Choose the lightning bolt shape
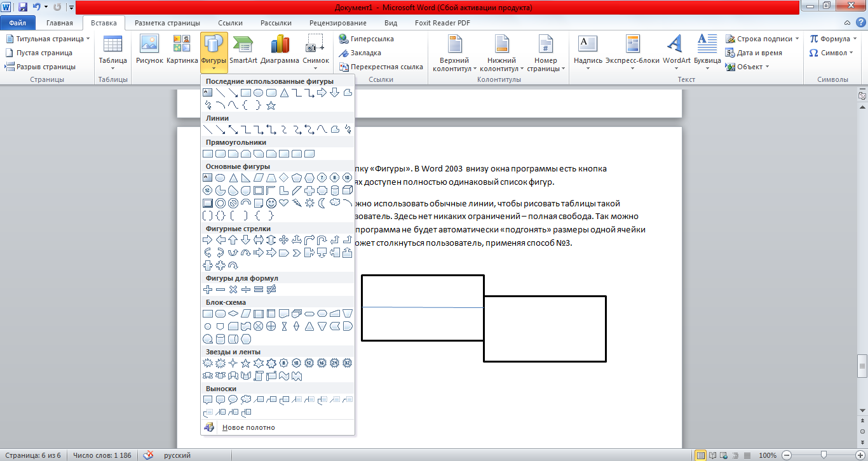 pyautogui.click(x=297, y=203)
